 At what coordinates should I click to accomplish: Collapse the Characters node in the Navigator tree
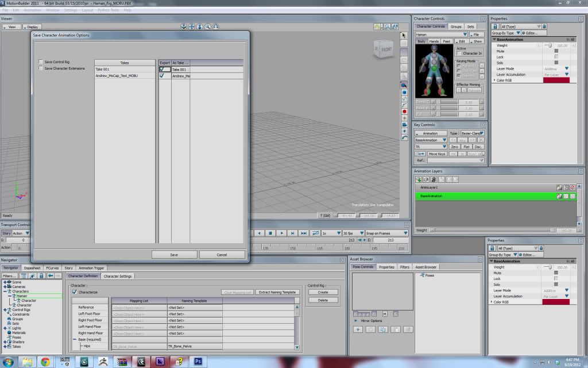point(5,292)
